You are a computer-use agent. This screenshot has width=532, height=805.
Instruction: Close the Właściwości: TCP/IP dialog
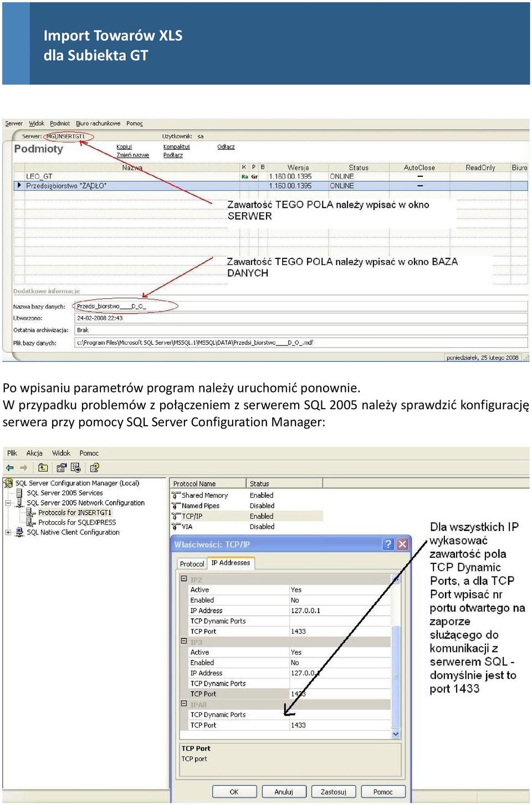pos(403,544)
